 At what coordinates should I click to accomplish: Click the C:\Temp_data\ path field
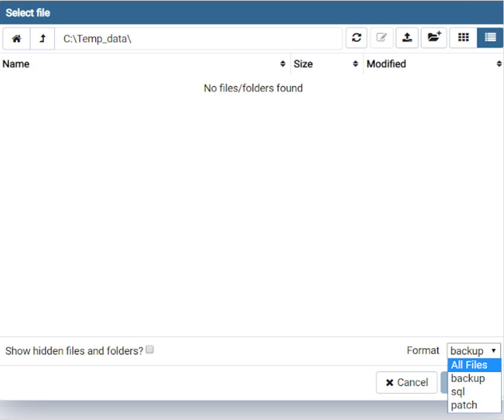(x=199, y=39)
